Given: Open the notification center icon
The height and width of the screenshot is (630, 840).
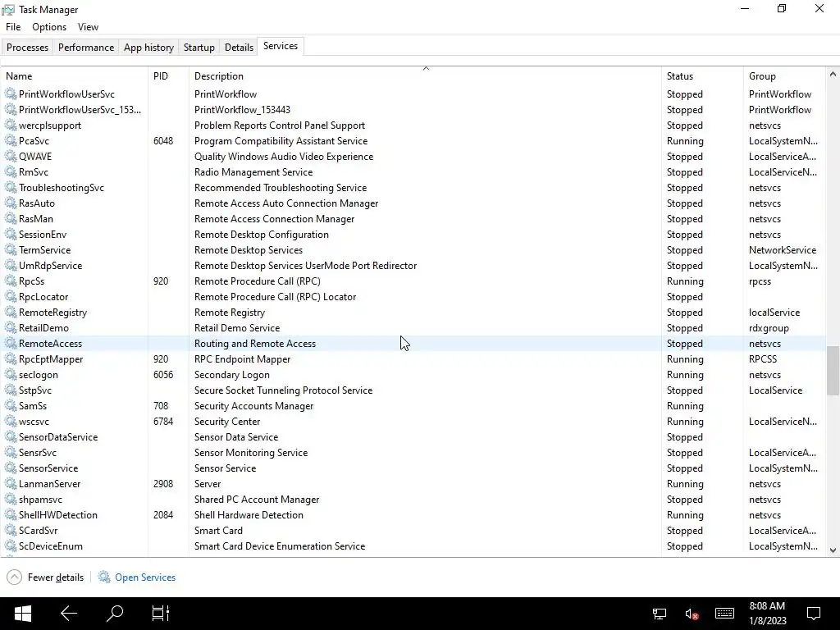Looking at the screenshot, I should 814,614.
